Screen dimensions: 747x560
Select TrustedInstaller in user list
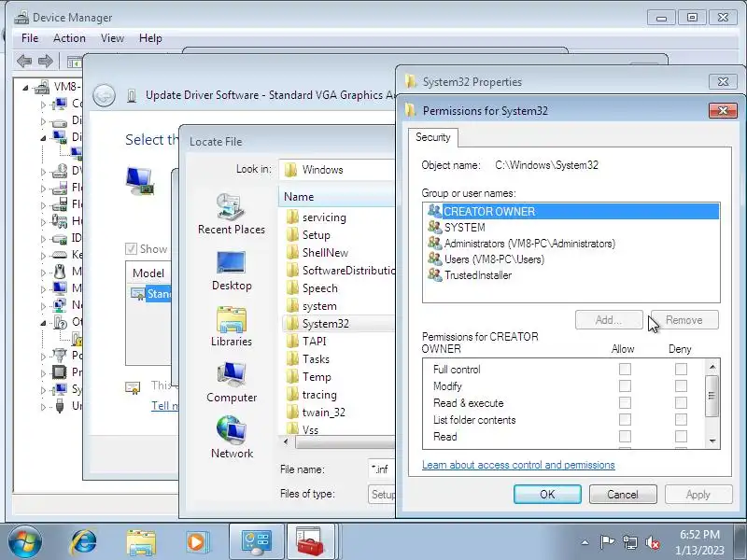(470, 275)
